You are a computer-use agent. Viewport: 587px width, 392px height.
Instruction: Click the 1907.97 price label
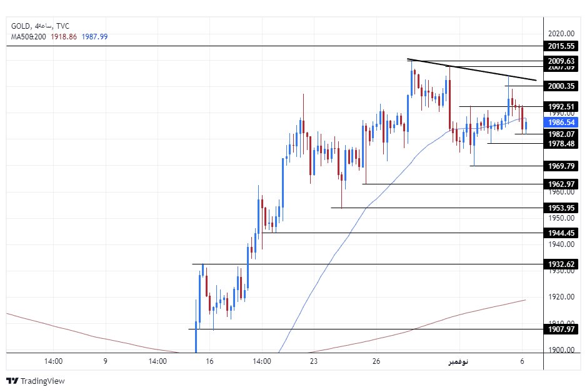tap(560, 329)
